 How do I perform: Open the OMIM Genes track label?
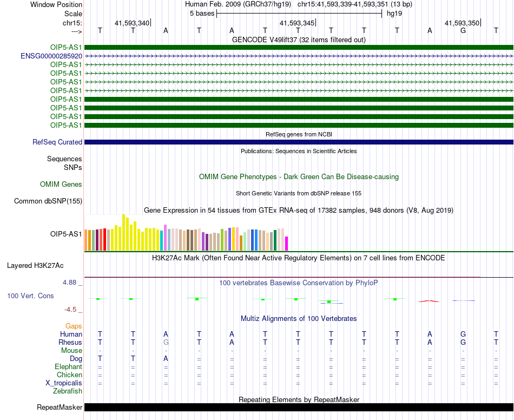pyautogui.click(x=61, y=184)
